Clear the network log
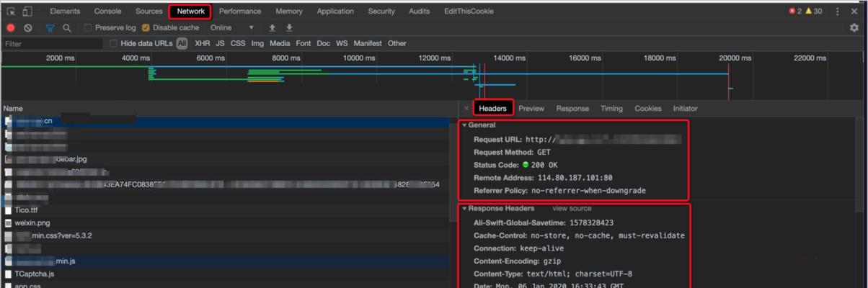The width and height of the screenshot is (868, 288). coord(27,28)
